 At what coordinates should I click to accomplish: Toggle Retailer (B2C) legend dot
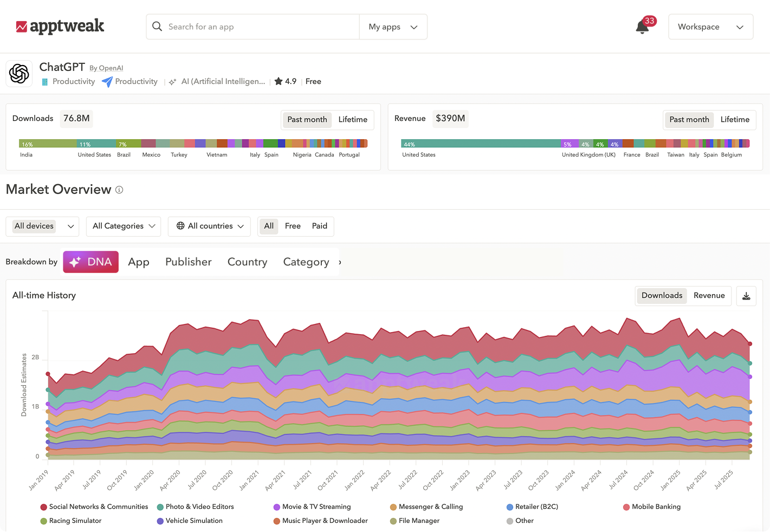(x=510, y=507)
